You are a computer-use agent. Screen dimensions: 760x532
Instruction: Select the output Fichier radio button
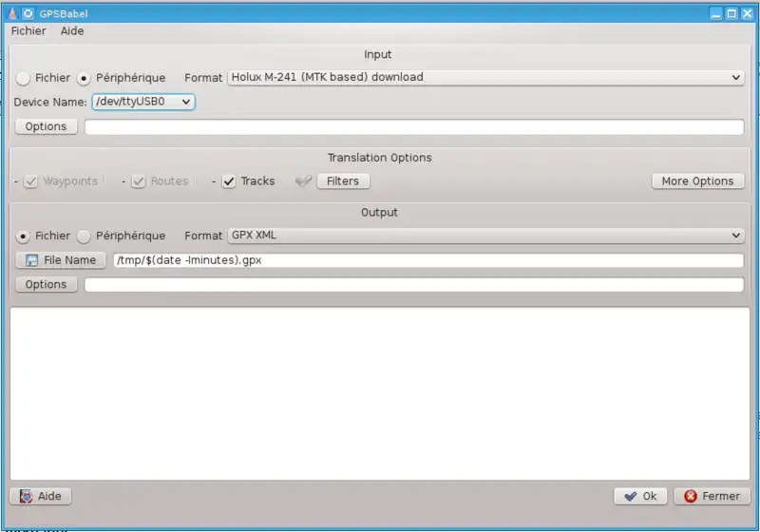[x=23, y=236]
